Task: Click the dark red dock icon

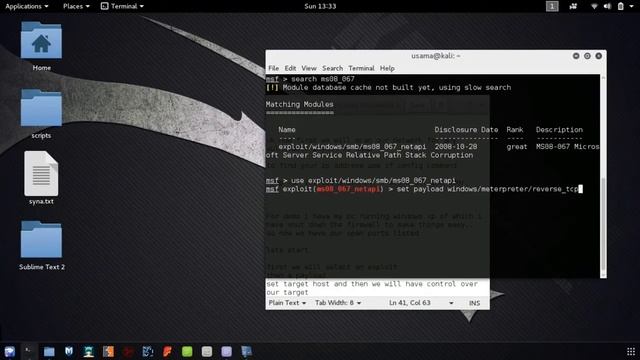Action: tap(128, 351)
